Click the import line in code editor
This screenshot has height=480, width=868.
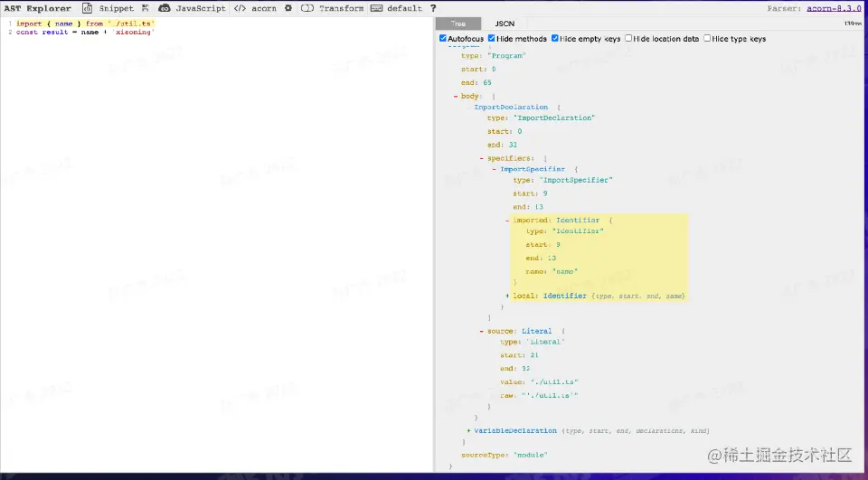85,24
